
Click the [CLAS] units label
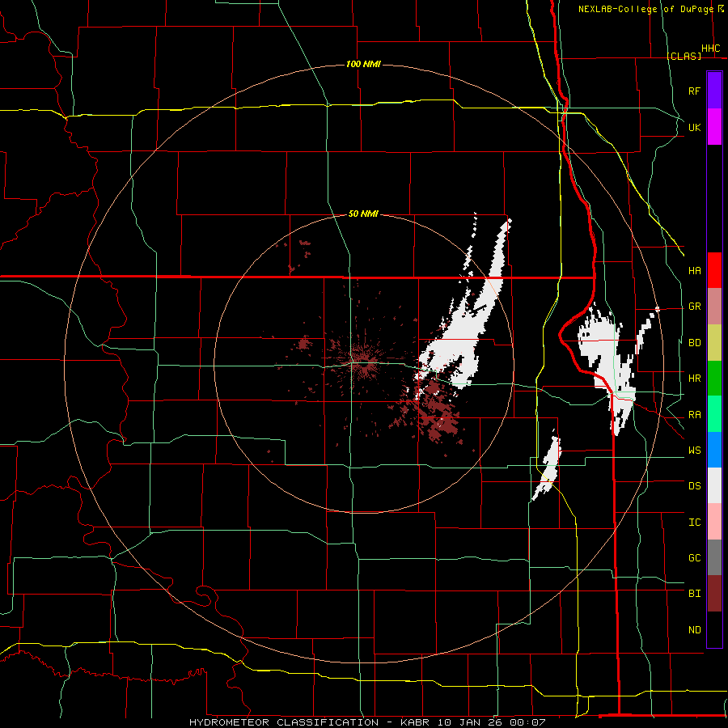(x=684, y=56)
